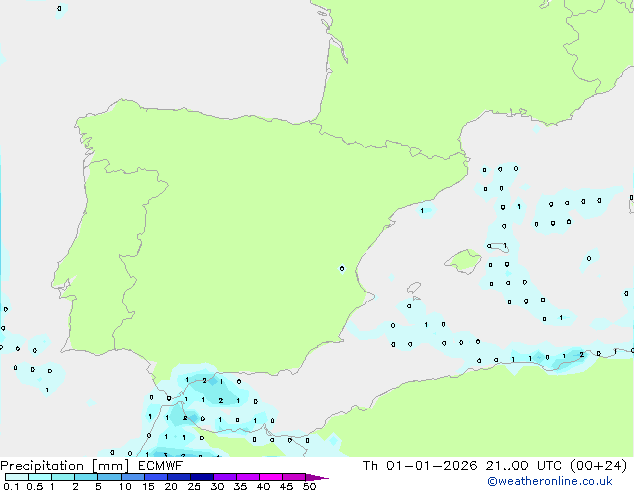Select the ECMWF model label
634x490 pixels.
[x=160, y=466]
